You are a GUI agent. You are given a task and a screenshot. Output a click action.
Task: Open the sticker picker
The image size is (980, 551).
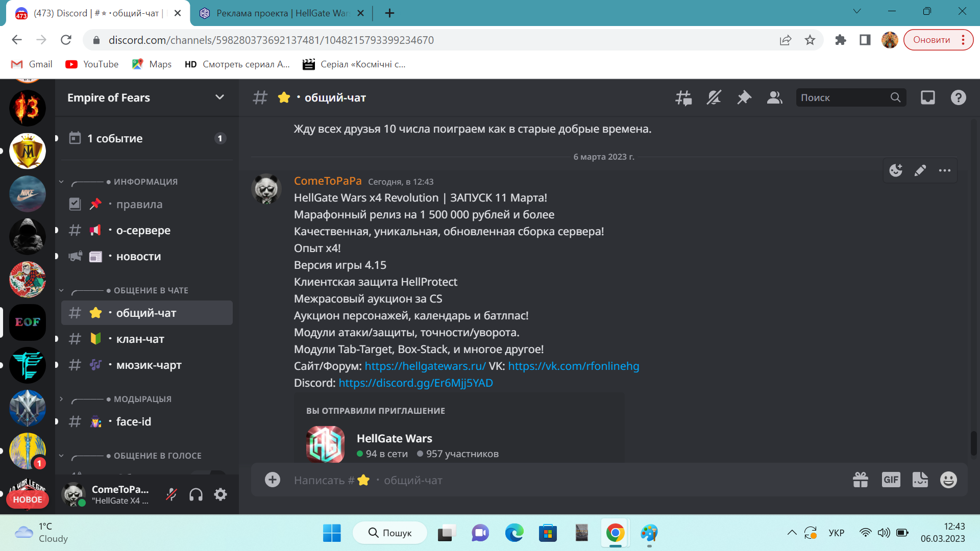tap(920, 480)
